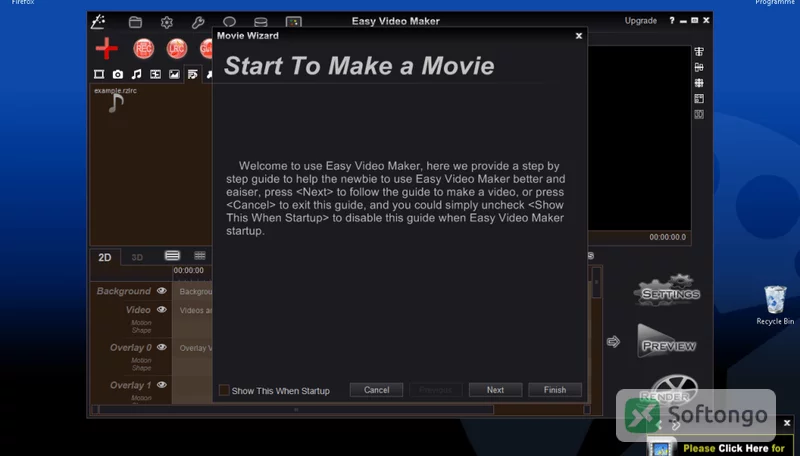This screenshot has height=456, width=800.
Task: Click the grid overlay icon beside preview
Action: click(699, 83)
